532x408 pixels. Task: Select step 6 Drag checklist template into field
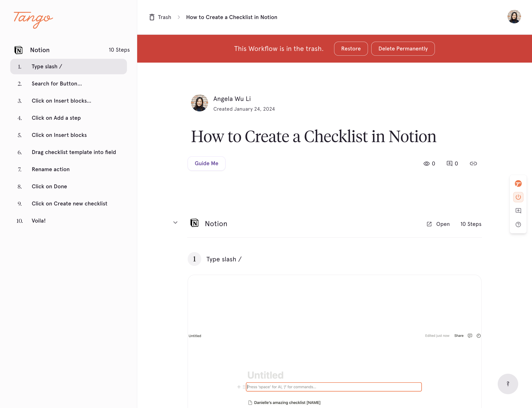tap(69, 152)
